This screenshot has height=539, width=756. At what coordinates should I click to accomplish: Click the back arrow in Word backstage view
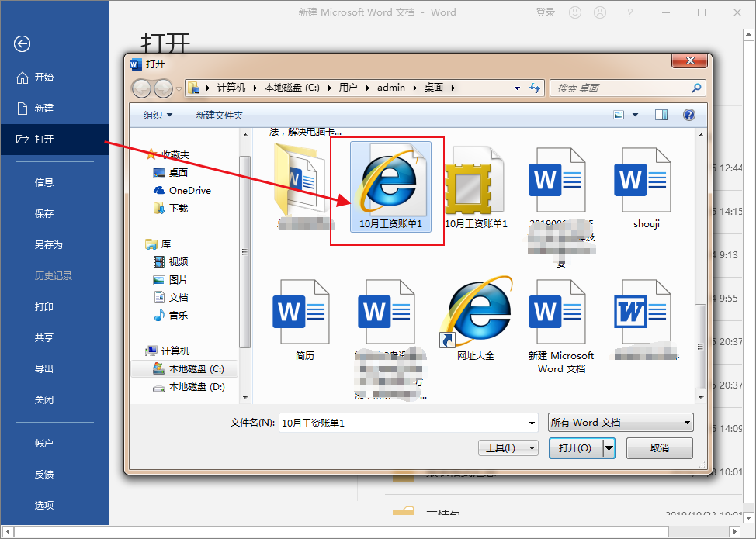click(x=21, y=44)
